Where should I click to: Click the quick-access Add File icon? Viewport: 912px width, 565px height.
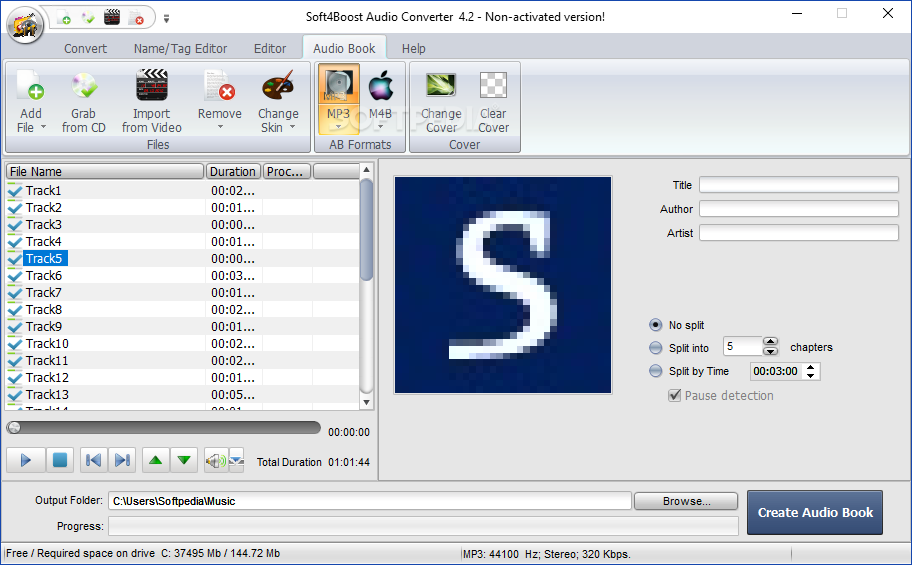click(64, 17)
